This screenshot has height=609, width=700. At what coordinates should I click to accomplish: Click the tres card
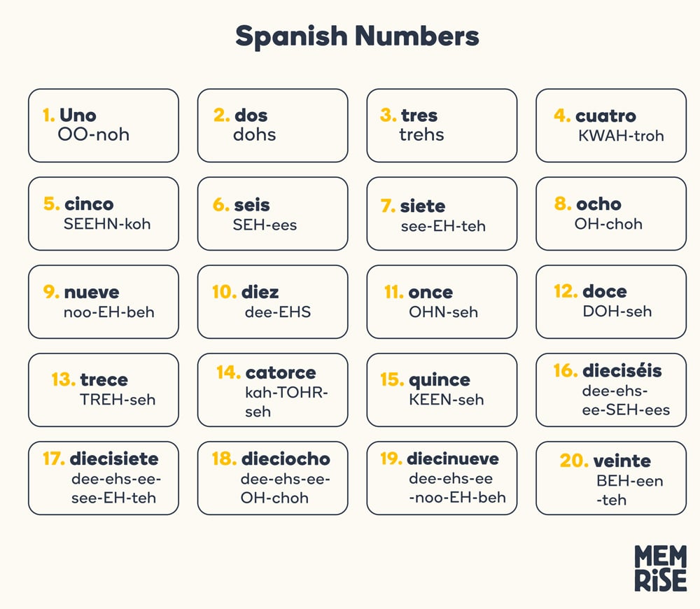(442, 125)
